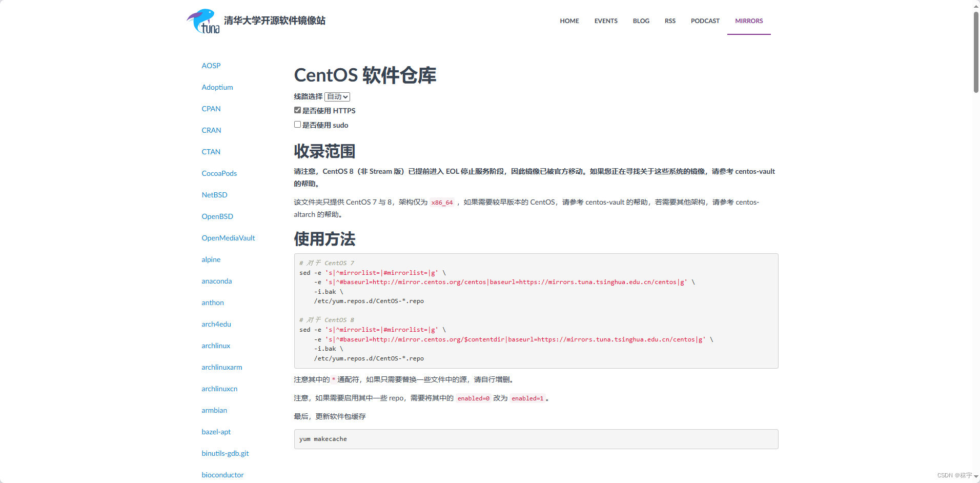Click the 线路选择 label

pos(308,96)
